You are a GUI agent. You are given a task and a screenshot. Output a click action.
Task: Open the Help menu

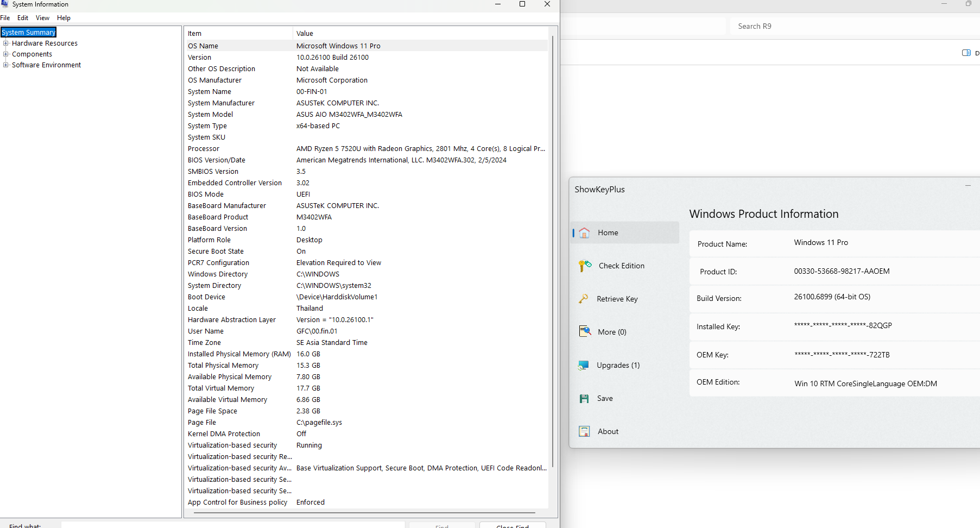(64, 18)
